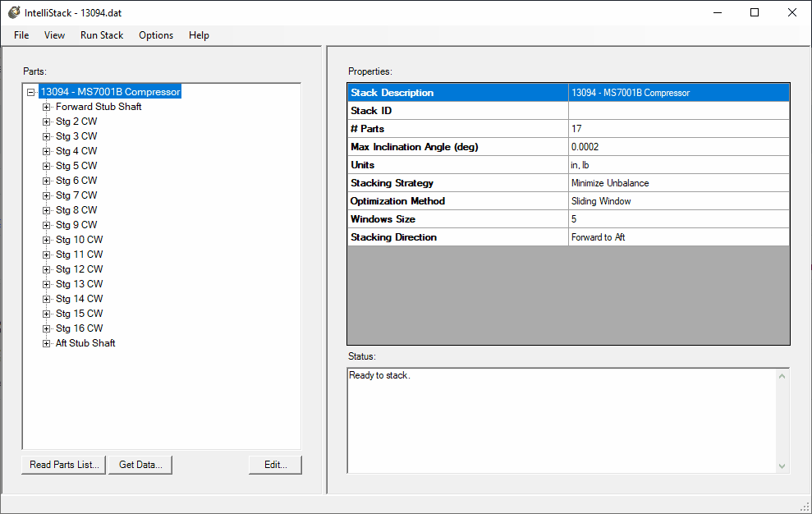Select Stg 9 CW in parts tree
Screen dimensions: 812x514
pyautogui.click(x=76, y=225)
